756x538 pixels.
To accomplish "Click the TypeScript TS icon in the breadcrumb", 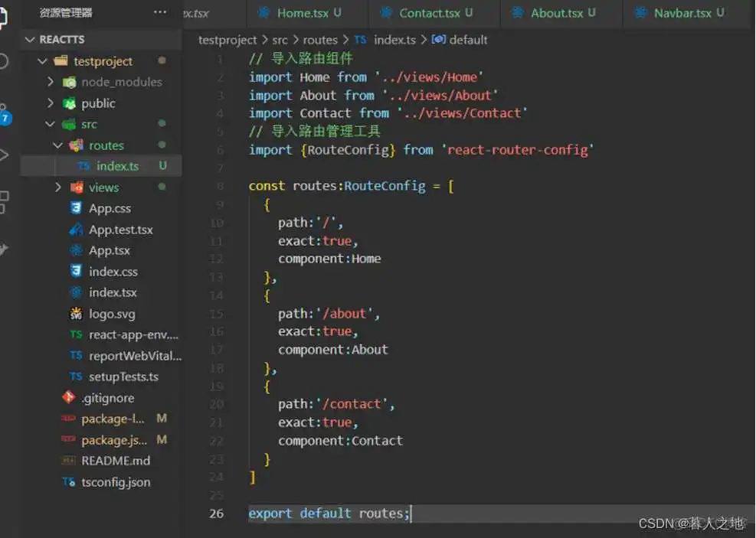I will coord(361,40).
